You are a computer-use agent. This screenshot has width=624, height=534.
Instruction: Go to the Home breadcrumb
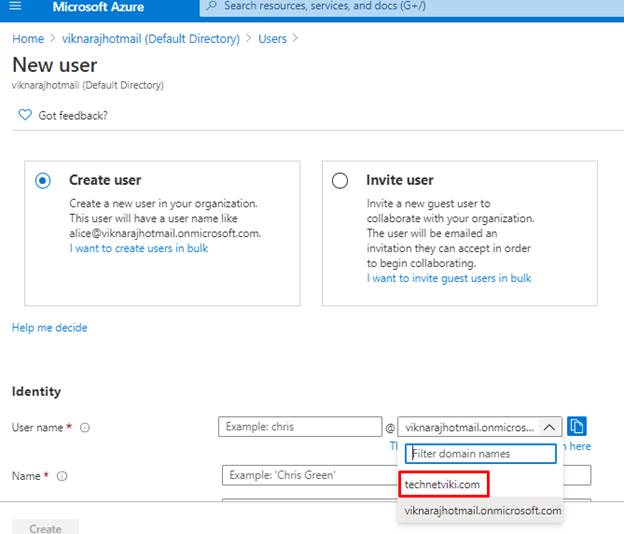coord(28,39)
